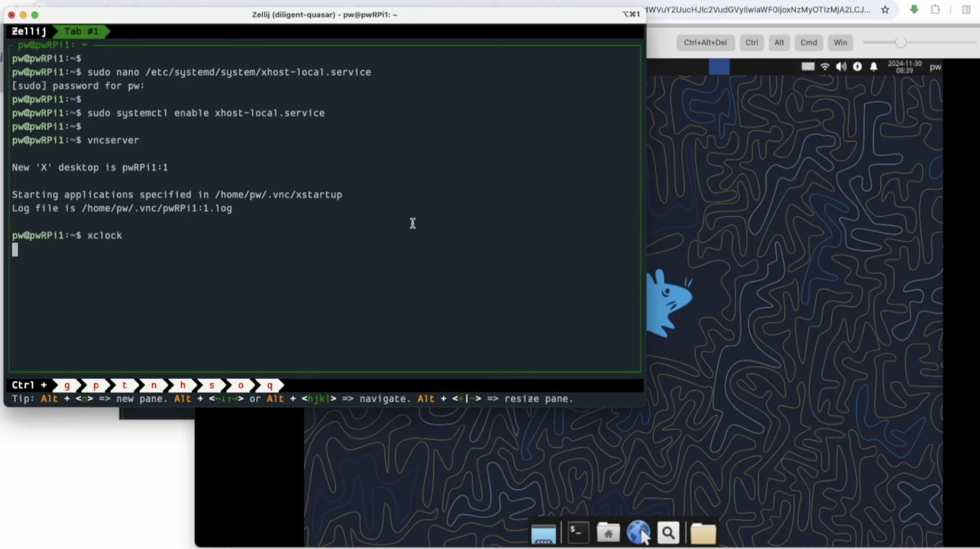Image resolution: width=980 pixels, height=549 pixels.
Task: Open the browser extensions puzzle icon
Action: tap(935, 10)
